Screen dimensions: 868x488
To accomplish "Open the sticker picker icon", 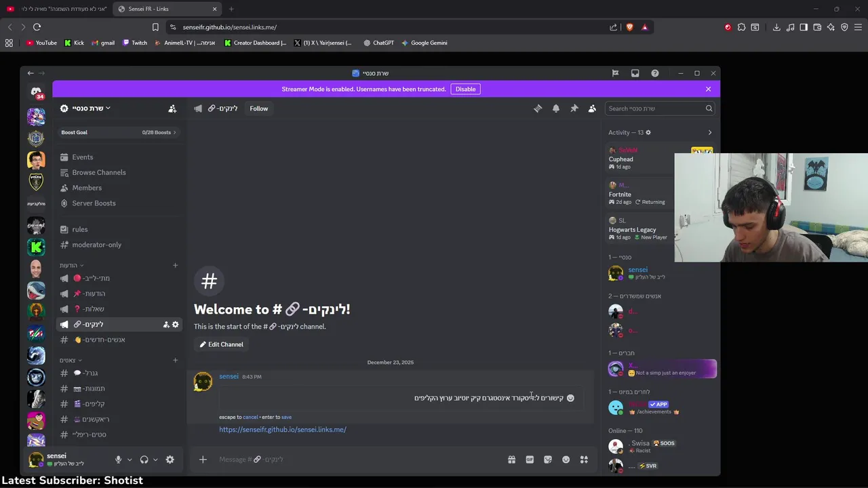I will 548,460.
